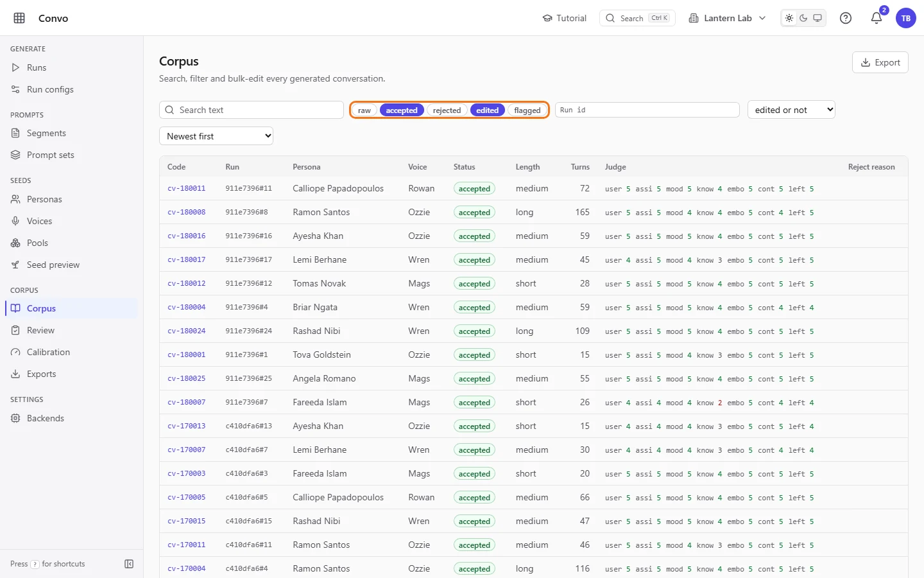This screenshot has width=924, height=578.
Task: Click the Persona column header
Action: point(307,167)
